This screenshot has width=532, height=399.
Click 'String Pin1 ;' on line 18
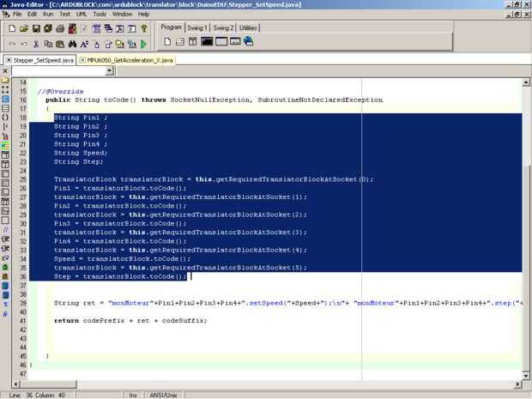81,118
